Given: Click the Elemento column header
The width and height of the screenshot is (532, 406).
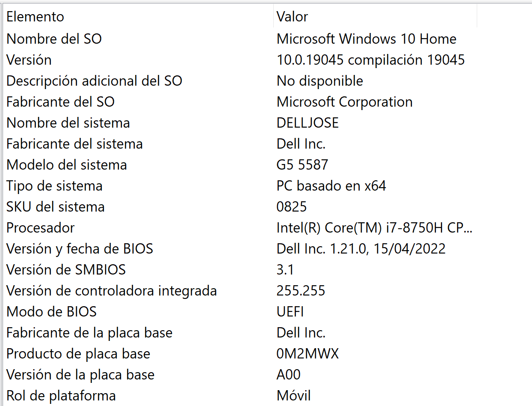Looking at the screenshot, I should (35, 17).
